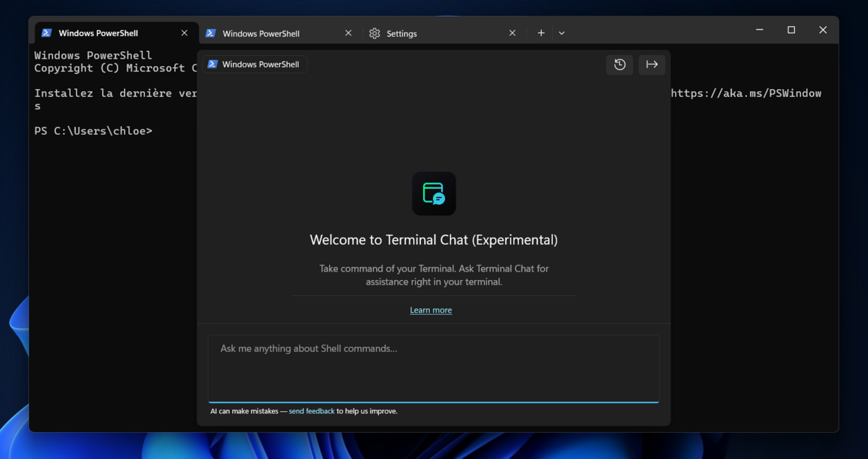Click the Terminal Chat logo icon

click(434, 193)
